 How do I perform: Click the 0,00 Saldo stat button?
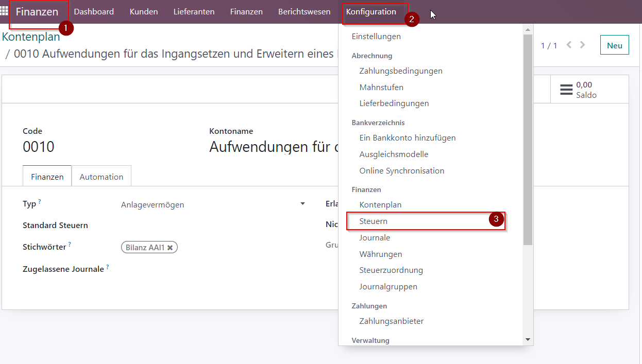[x=589, y=90]
